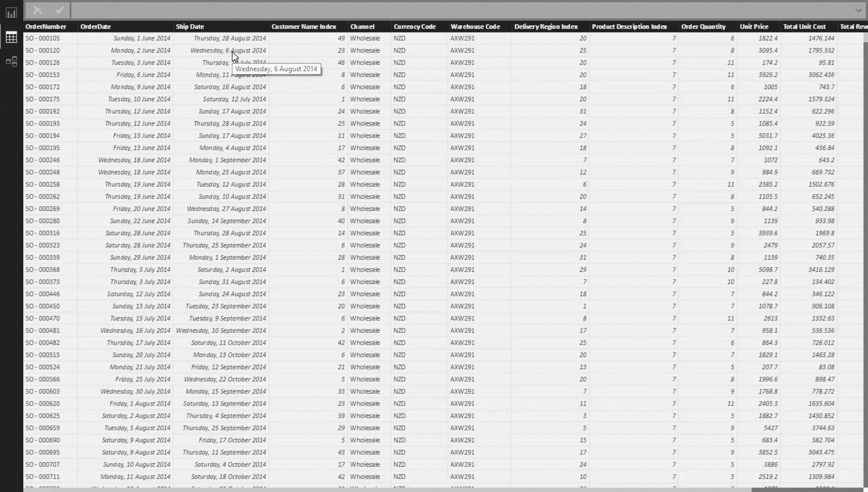868x492 pixels.
Task: Click ship date Wednesday, 10 September 2014
Action: pyautogui.click(x=221, y=331)
